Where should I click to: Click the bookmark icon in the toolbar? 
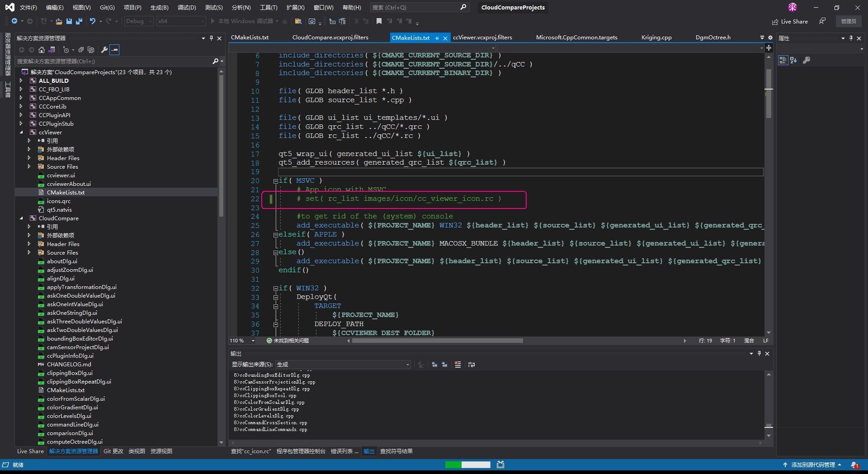tap(379, 21)
